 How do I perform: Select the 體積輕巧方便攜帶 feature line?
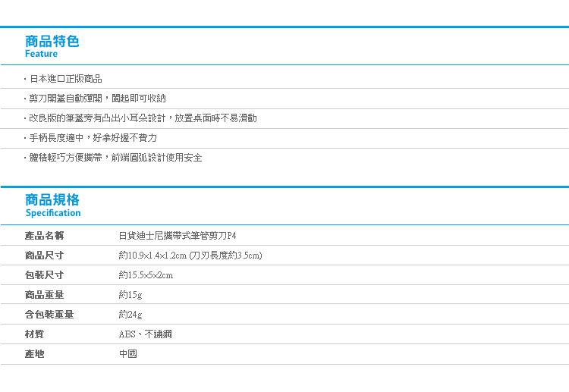pyautogui.click(x=115, y=158)
